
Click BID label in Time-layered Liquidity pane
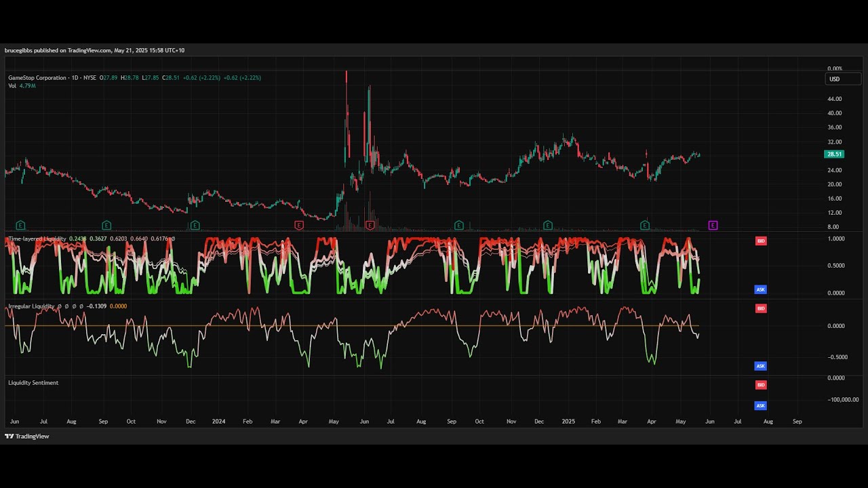click(x=761, y=241)
